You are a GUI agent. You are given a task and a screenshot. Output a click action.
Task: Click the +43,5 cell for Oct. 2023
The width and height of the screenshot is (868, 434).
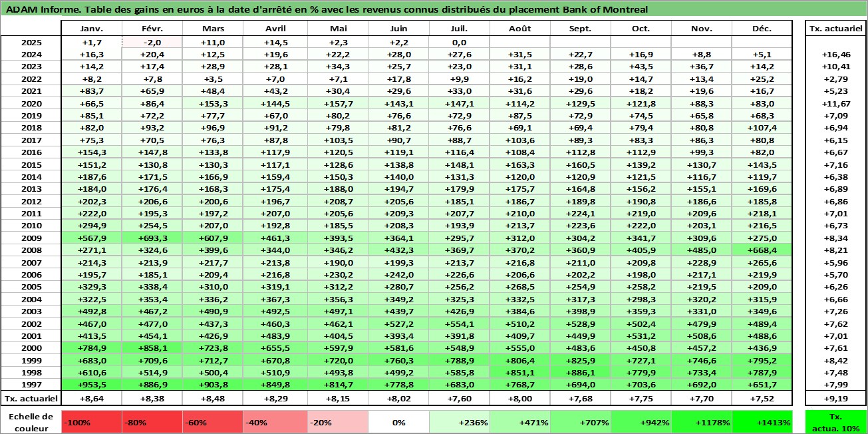coord(641,66)
